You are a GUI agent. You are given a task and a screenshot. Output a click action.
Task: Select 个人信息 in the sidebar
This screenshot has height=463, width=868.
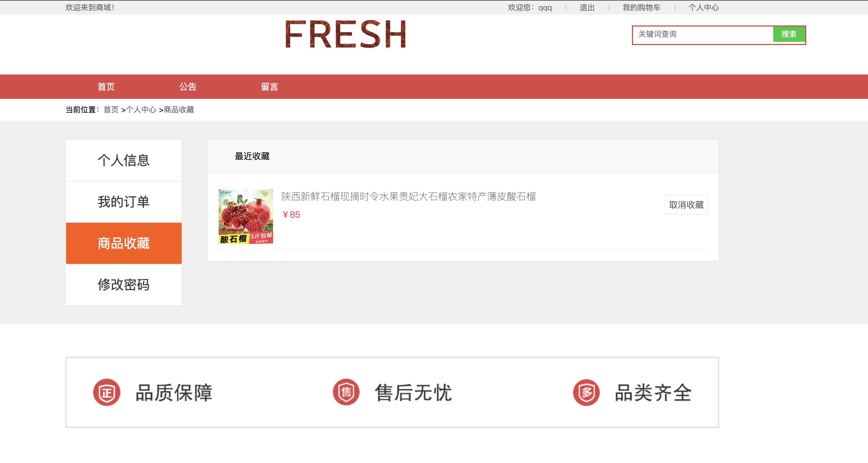click(x=124, y=160)
